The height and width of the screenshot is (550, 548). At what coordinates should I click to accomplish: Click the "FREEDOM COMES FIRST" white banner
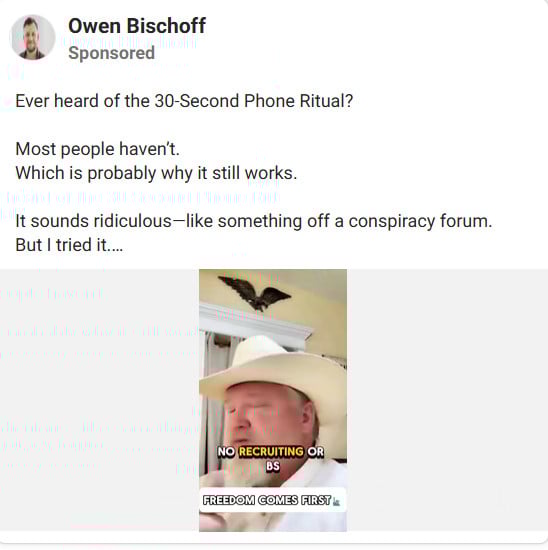273,500
